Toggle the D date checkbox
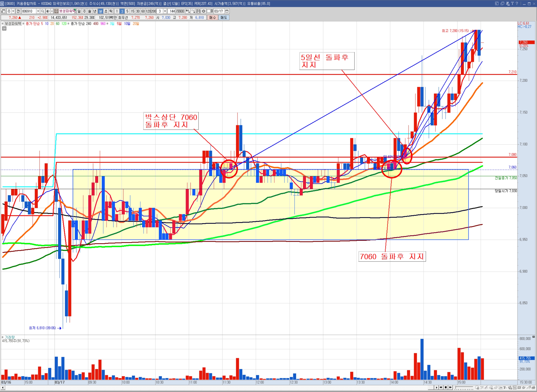 coord(209,11)
